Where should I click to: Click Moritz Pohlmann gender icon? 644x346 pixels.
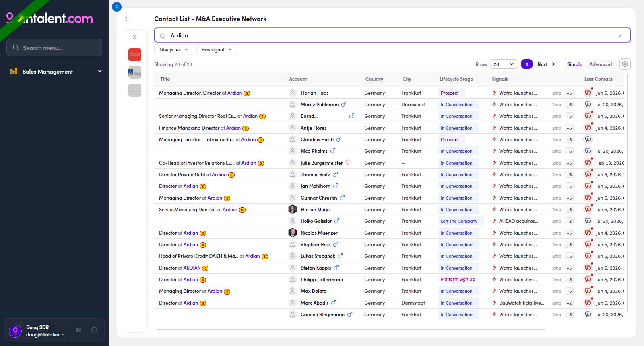click(344, 104)
